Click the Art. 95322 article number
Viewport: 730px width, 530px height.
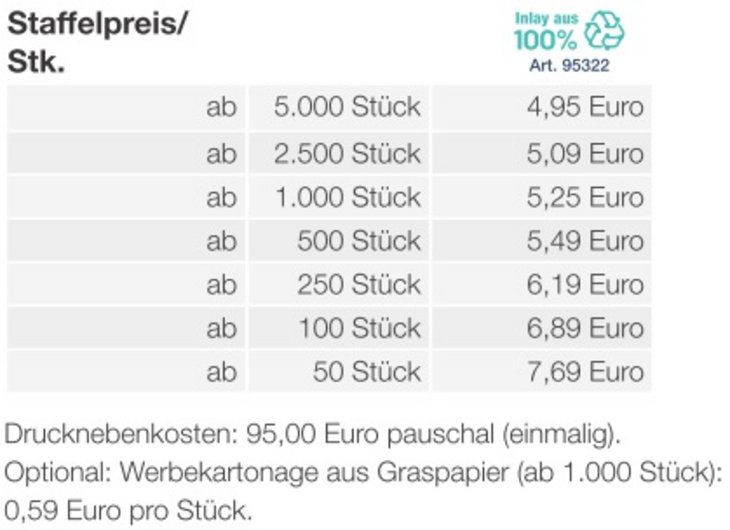point(569,65)
